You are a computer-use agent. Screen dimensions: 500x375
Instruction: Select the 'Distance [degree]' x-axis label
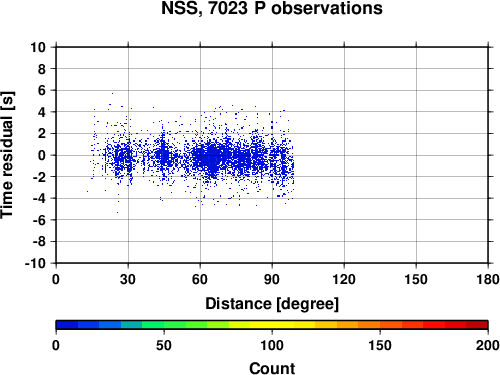pos(272,304)
